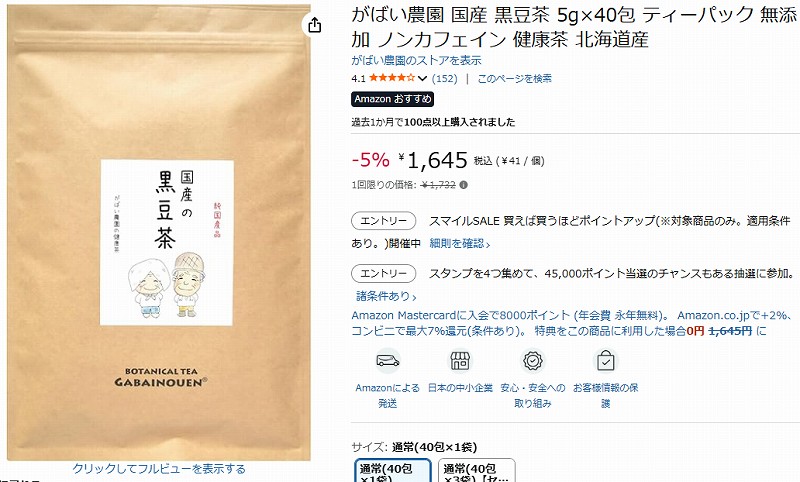Click the Amazon おすすめ badge
800x482 pixels.
coord(392,99)
